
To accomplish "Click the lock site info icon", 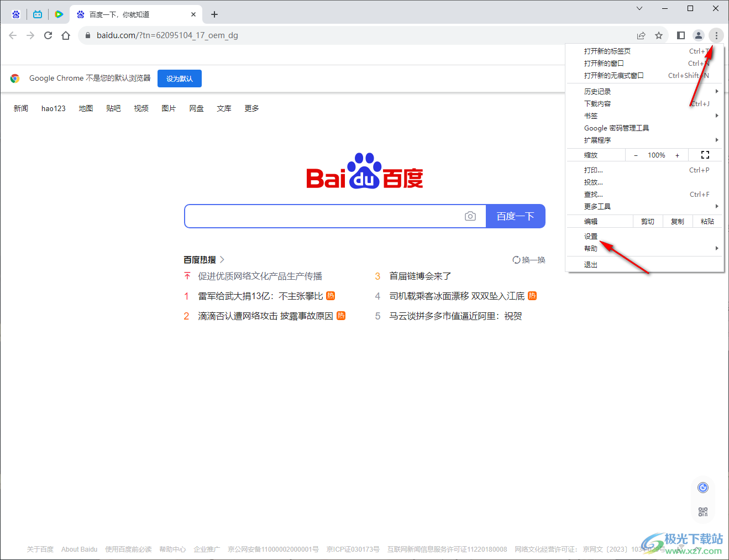I will click(87, 35).
